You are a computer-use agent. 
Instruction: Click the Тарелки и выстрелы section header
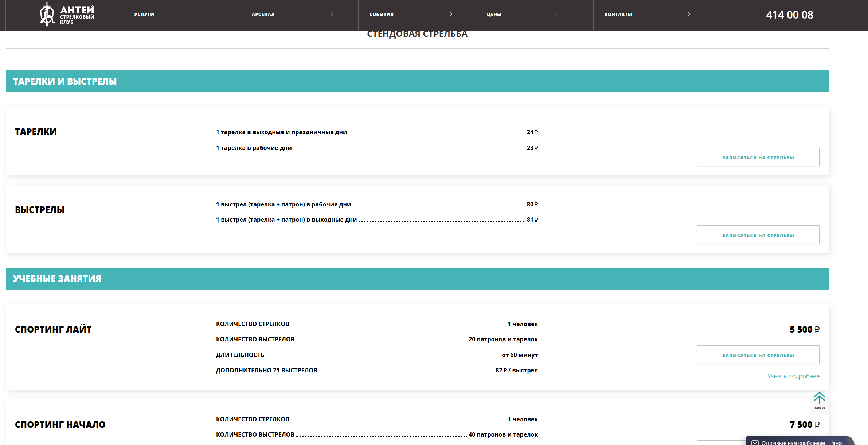coord(65,81)
